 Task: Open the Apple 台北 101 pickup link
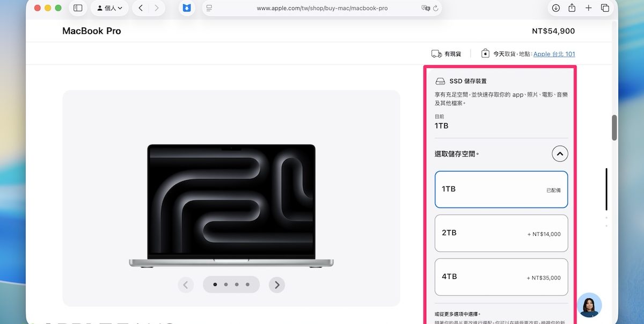coord(554,54)
